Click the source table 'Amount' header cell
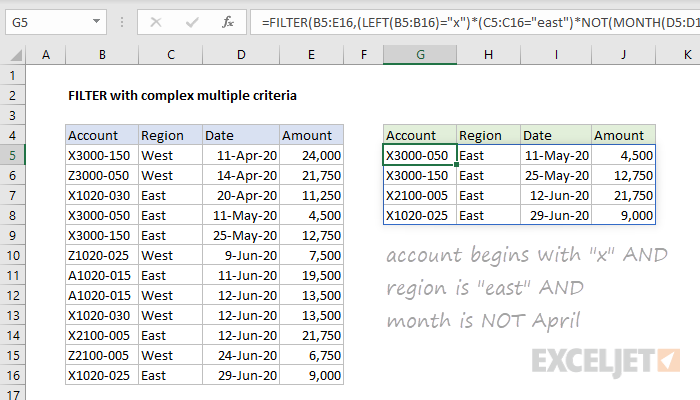The height and width of the screenshot is (400, 700). [x=312, y=135]
